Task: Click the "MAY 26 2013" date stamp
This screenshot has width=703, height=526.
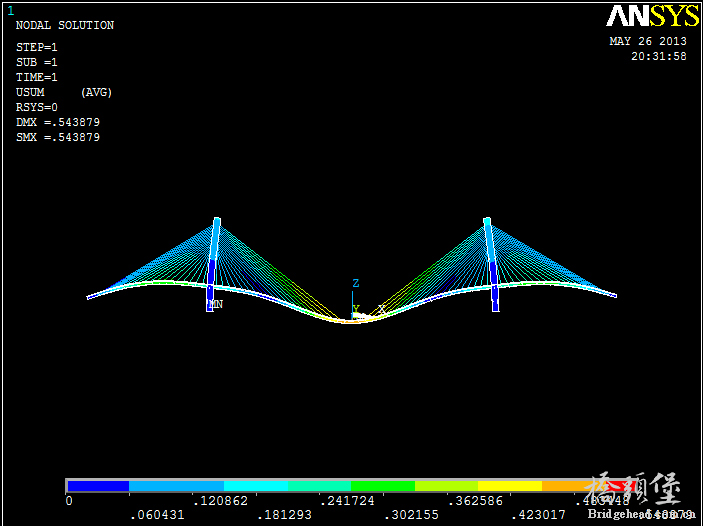Action: pyautogui.click(x=648, y=41)
